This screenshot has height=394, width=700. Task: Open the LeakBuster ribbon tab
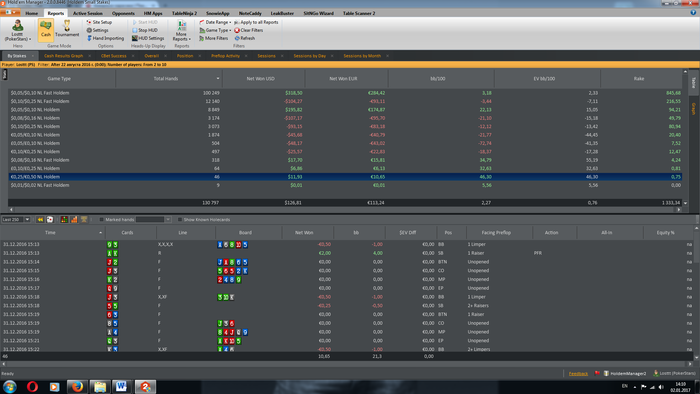coord(282,13)
